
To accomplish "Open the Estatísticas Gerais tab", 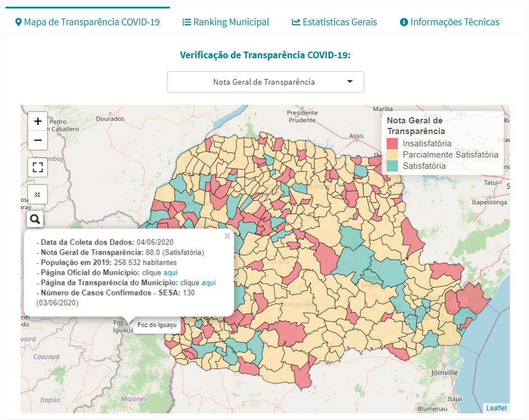I will (340, 22).
